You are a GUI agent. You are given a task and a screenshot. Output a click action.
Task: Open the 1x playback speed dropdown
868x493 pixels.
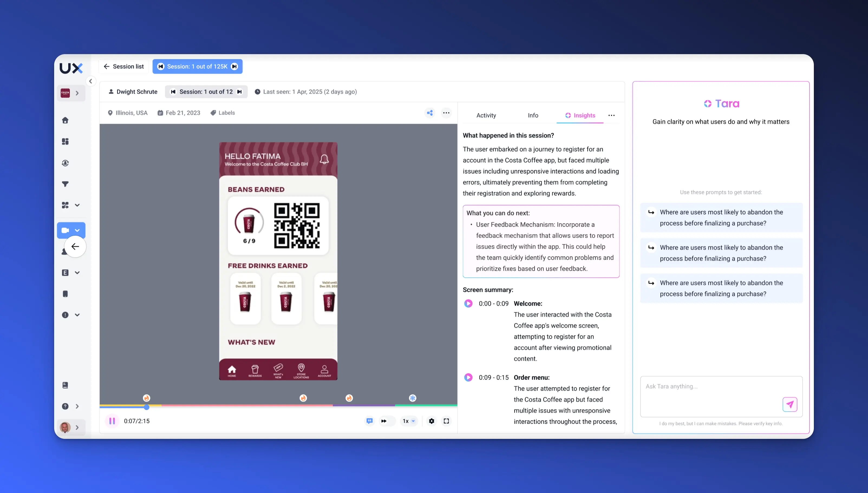[x=409, y=421]
